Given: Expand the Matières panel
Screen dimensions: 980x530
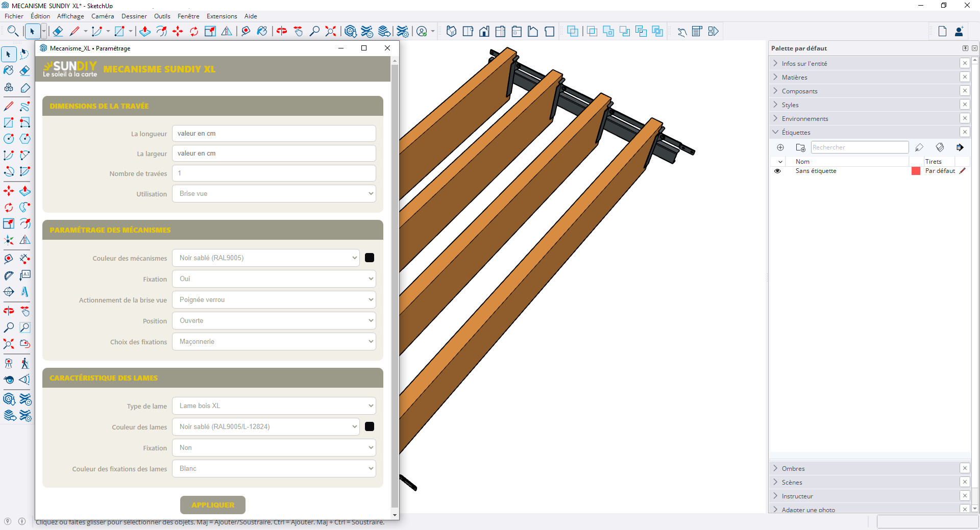Looking at the screenshot, I should tap(776, 77).
